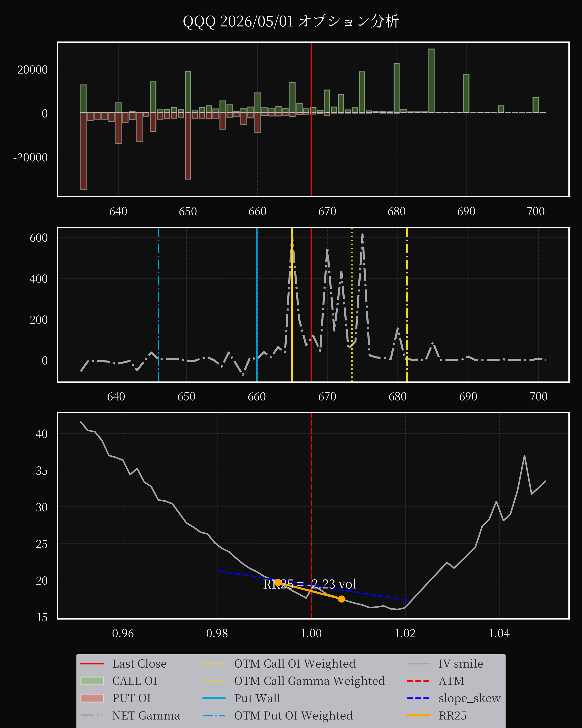Click the '1.00' moneyness axis label
The width and height of the screenshot is (582, 728).
[311, 633]
